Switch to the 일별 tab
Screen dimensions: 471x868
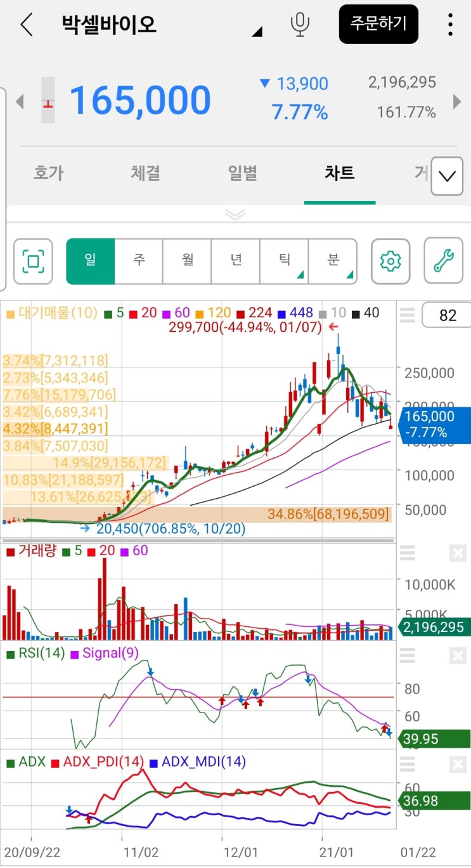coord(243,173)
